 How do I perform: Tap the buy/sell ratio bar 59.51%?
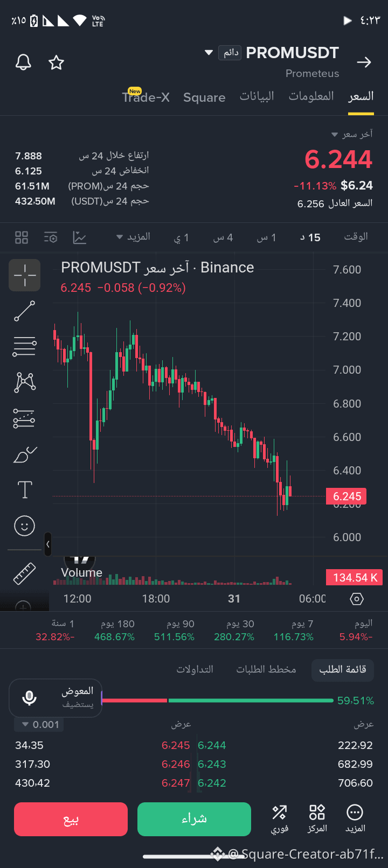click(237, 701)
